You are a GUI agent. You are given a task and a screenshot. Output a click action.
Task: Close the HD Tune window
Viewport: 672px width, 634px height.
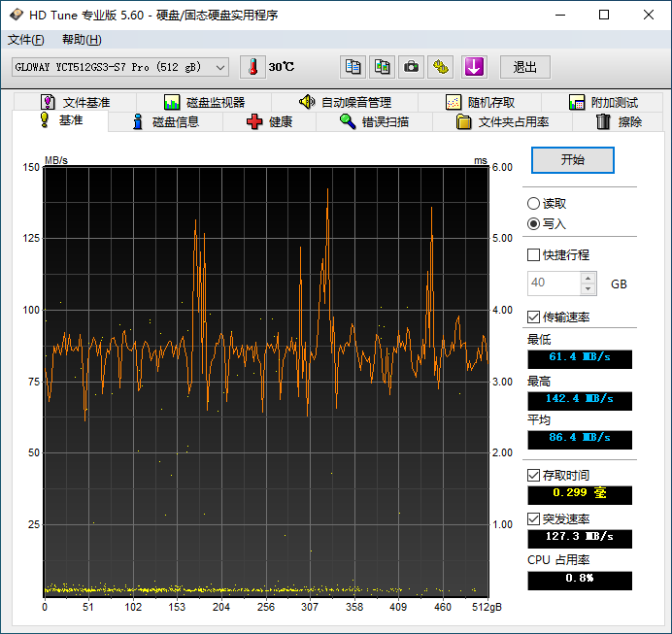(x=649, y=15)
